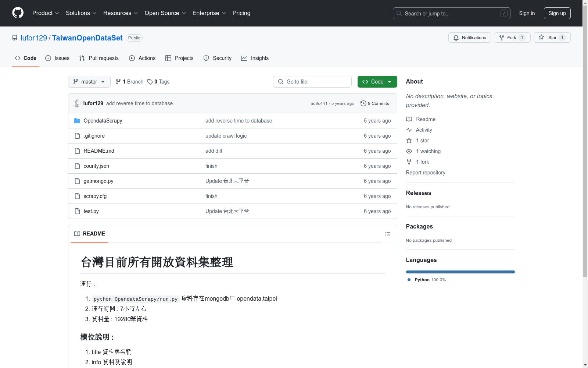The image size is (588, 368).
Task: Expand the Resources menu
Action: click(121, 13)
